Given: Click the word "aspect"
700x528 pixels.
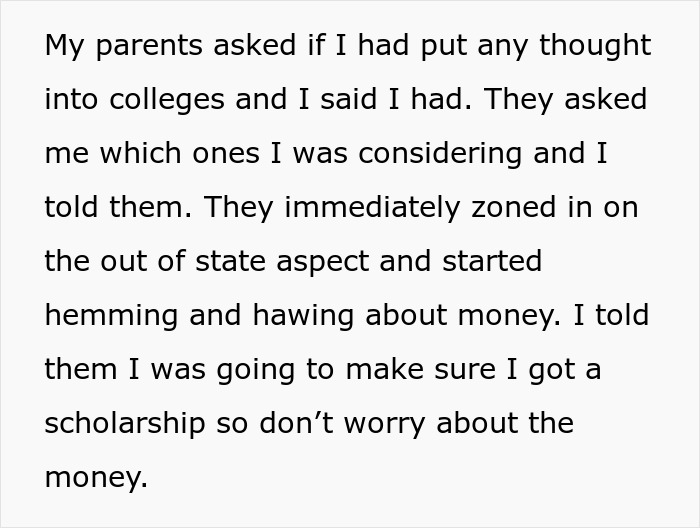Looking at the screenshot, I should pyautogui.click(x=323, y=262).
